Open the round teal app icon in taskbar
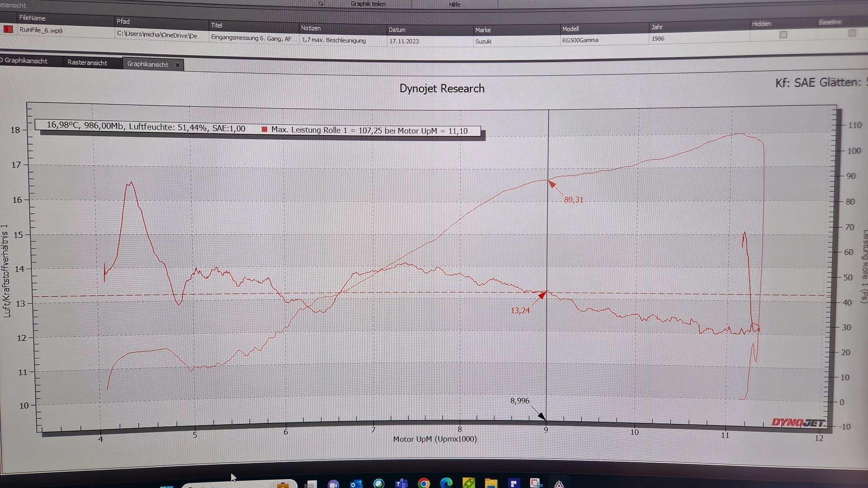Image resolution: width=868 pixels, height=488 pixels. [x=379, y=483]
